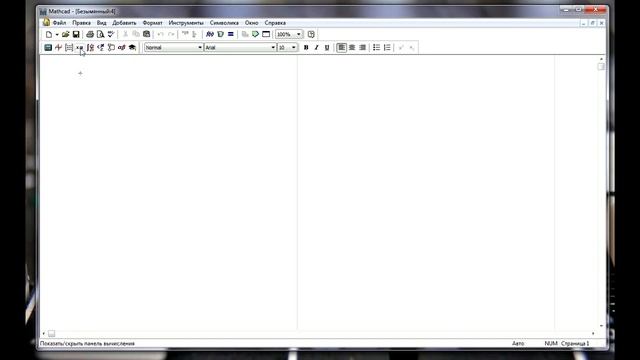Open the Справка menu
This screenshot has height=360, width=640.
point(275,23)
